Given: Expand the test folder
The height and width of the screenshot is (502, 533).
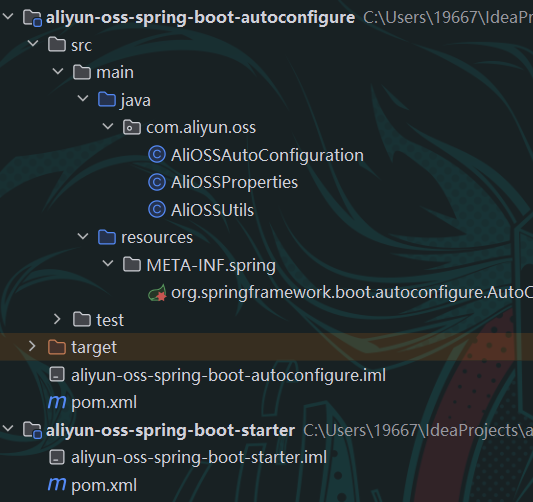Looking at the screenshot, I should click(x=57, y=319).
